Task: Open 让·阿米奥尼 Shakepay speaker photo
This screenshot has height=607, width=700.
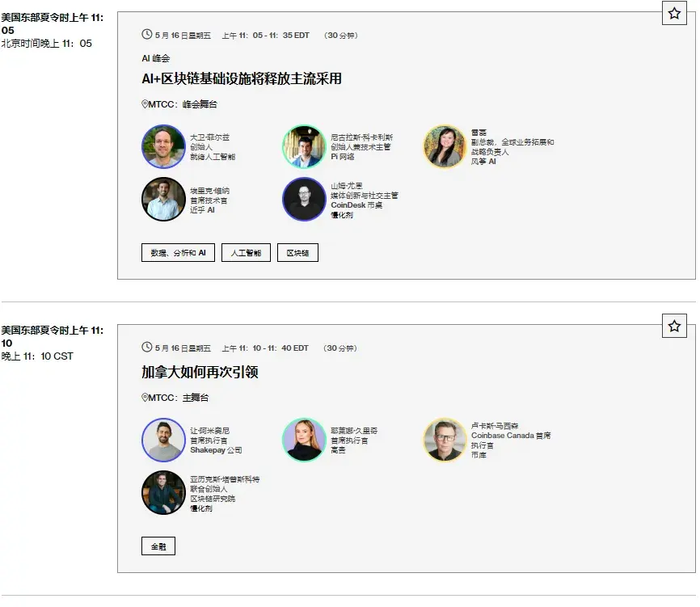Action: pyautogui.click(x=163, y=440)
